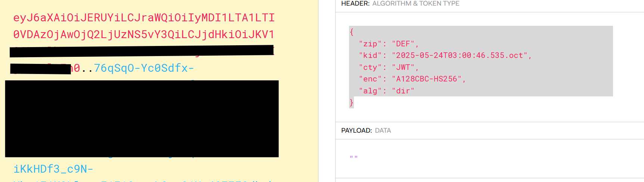This screenshot has width=644, height=182.
Task: Click ALGORITHM & TOKEN TYPE text
Action: pos(416,3)
